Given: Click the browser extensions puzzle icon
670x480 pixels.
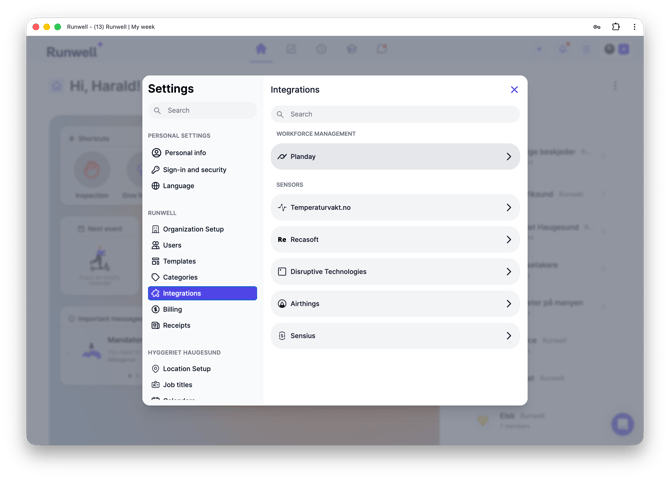Looking at the screenshot, I should click(x=616, y=27).
